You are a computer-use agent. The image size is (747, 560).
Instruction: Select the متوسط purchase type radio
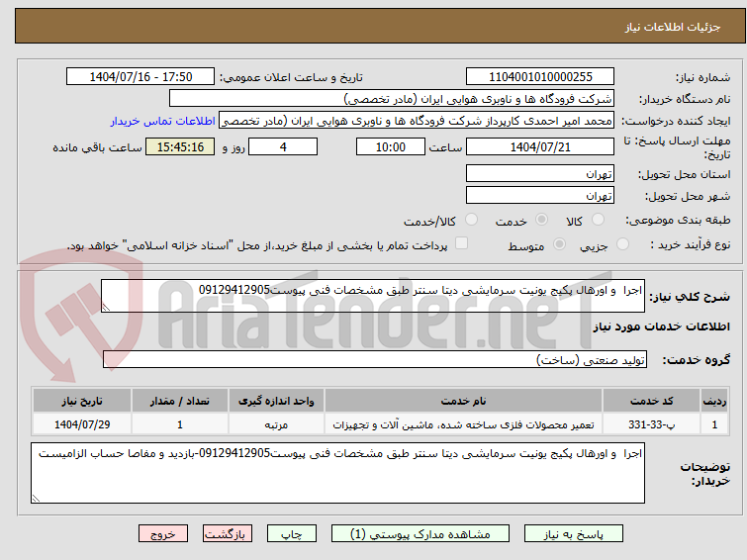pos(559,244)
